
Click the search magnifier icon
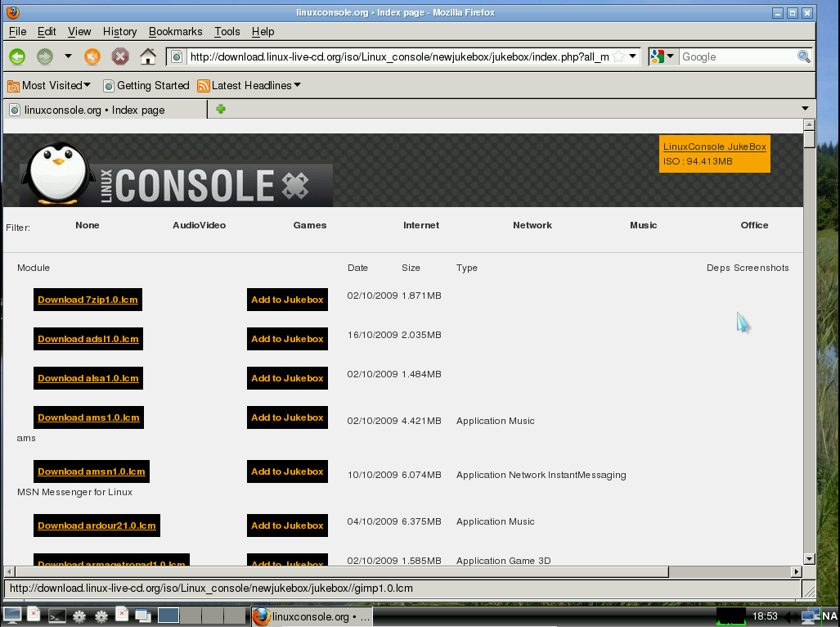pyautogui.click(x=803, y=56)
